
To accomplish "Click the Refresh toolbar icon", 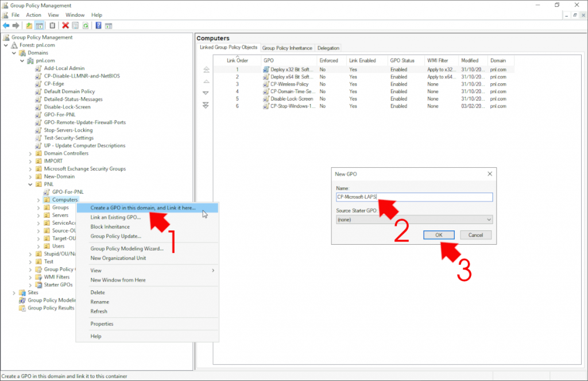I will click(x=85, y=25).
